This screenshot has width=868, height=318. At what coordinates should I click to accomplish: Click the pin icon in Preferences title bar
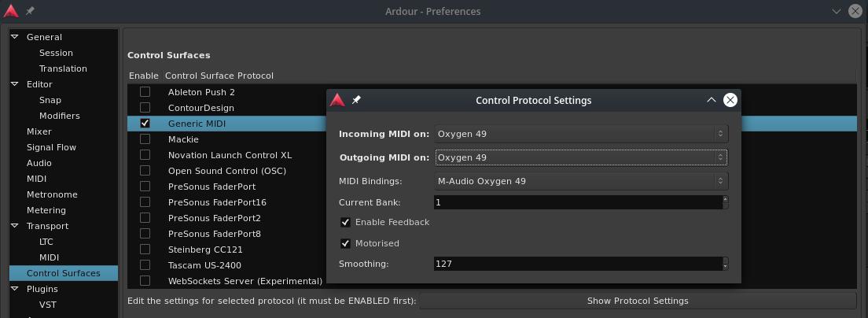(30, 12)
